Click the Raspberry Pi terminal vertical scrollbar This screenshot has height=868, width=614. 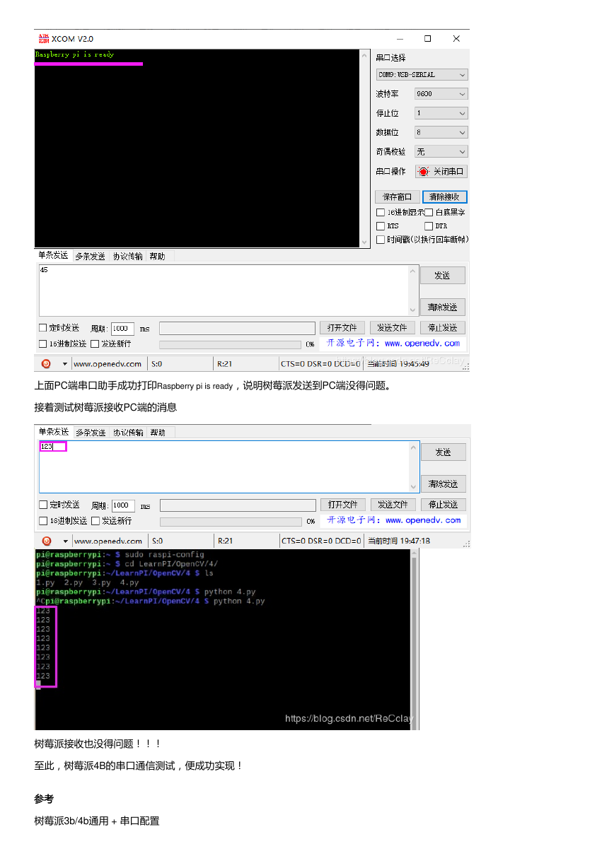tap(415, 639)
